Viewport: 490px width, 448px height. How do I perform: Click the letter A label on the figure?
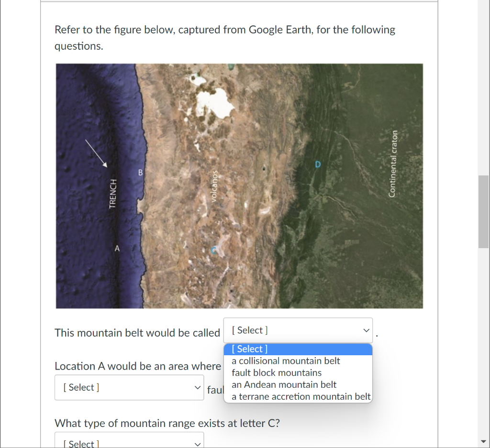tap(117, 248)
